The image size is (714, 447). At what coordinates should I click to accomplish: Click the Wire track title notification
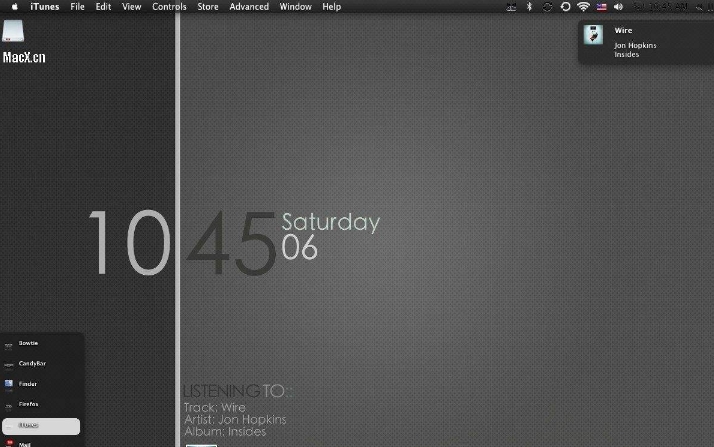pos(623,30)
